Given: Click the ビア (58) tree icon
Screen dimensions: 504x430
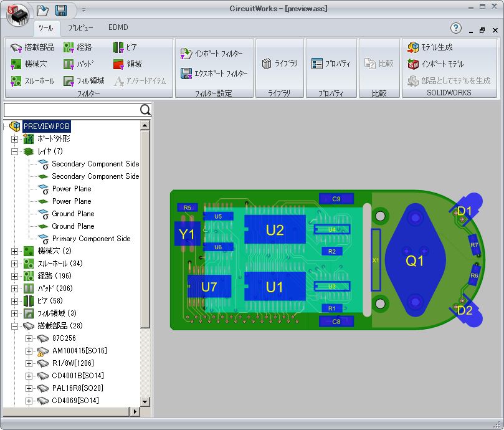Looking at the screenshot, I should [29, 301].
